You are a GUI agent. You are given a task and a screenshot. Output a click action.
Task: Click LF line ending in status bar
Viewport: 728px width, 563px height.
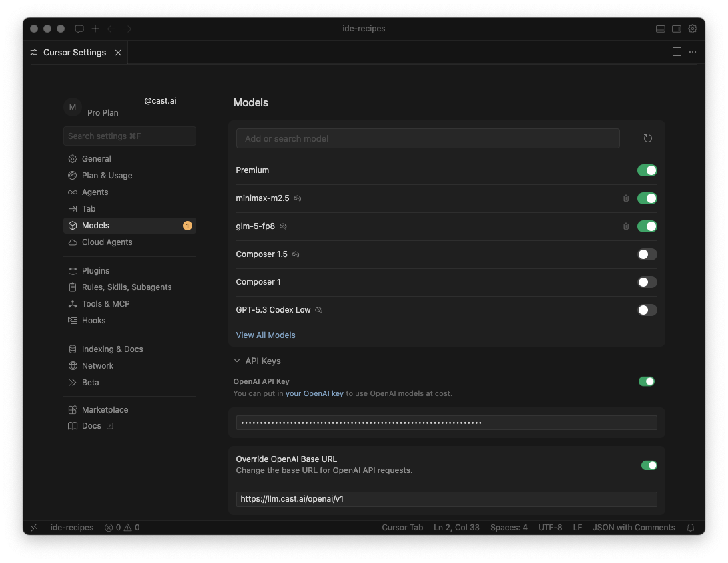tap(577, 527)
